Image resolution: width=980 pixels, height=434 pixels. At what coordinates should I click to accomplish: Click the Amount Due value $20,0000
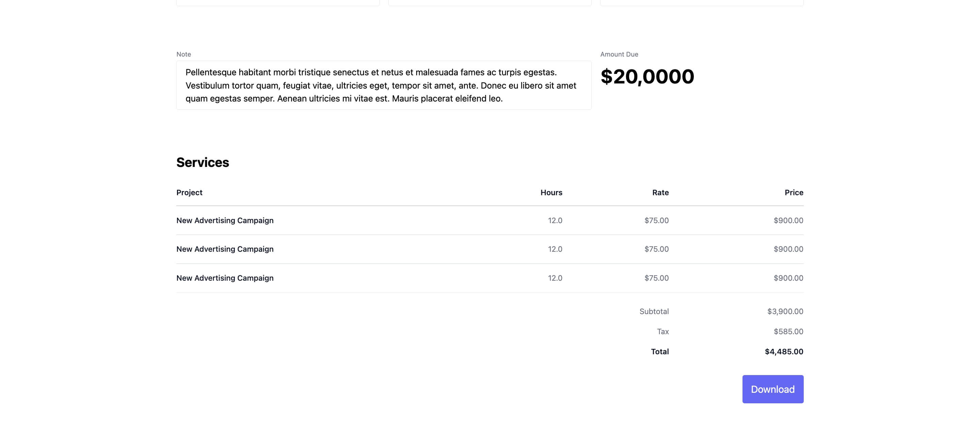(x=647, y=76)
